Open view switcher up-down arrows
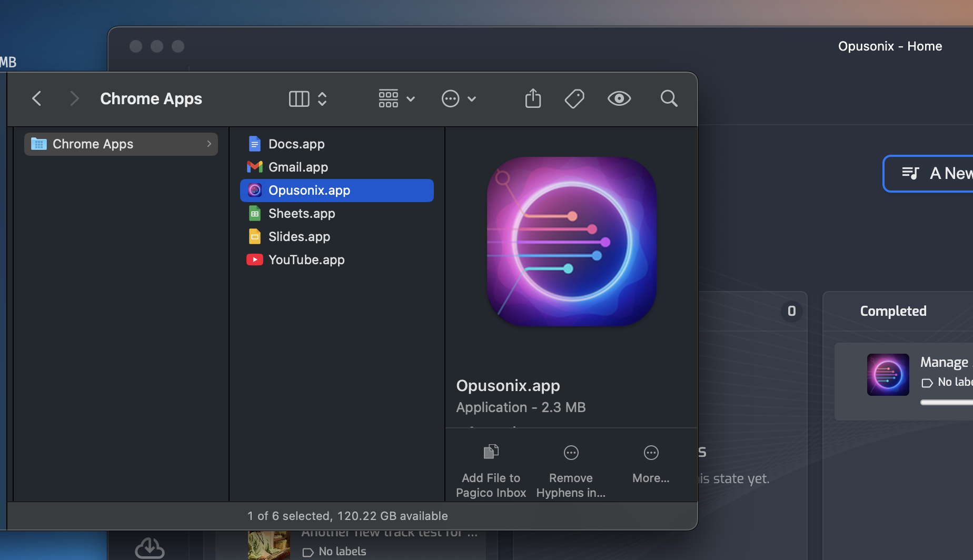Screen dimensions: 973x560 (x=322, y=98)
